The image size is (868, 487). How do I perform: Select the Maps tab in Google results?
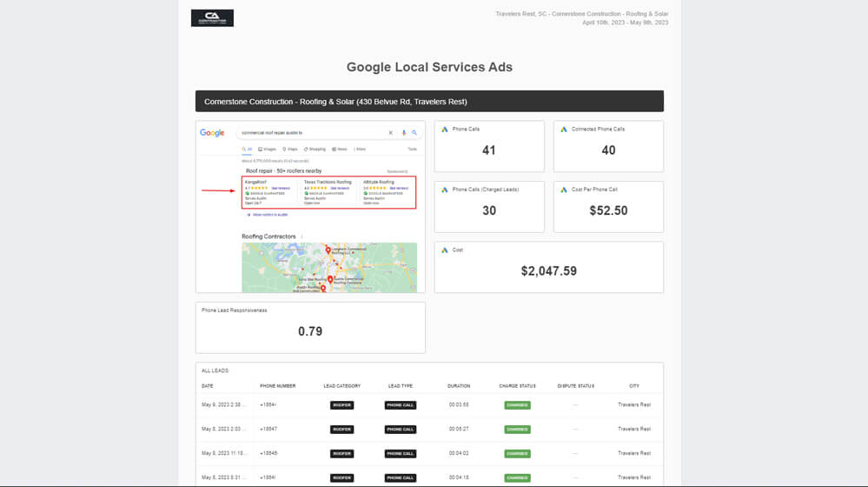290,149
